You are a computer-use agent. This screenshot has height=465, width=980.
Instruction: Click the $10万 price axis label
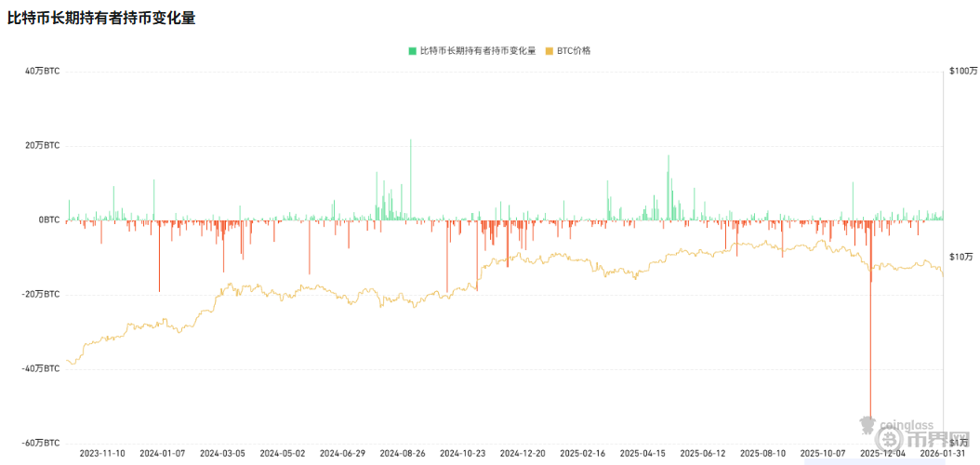pyautogui.click(x=961, y=257)
